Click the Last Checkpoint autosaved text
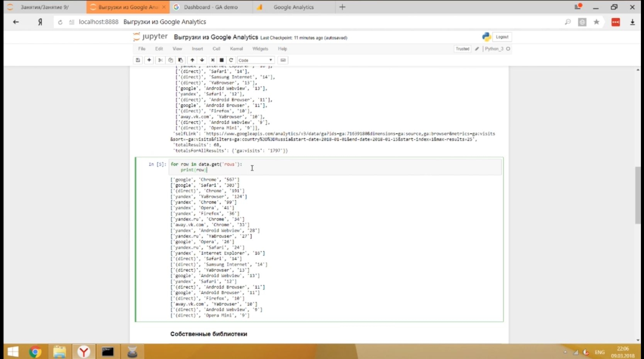Screen dimensions: 644x359 pyautogui.click(x=304, y=38)
